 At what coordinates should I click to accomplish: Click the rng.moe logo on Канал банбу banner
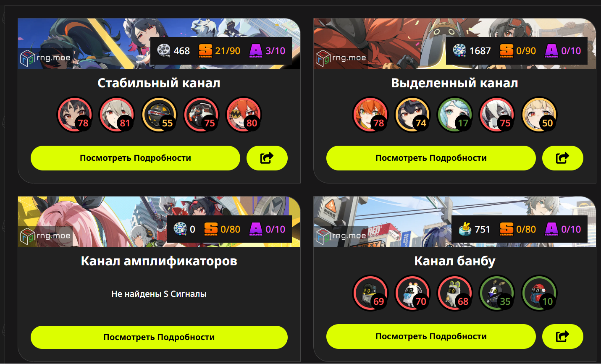[341, 236]
